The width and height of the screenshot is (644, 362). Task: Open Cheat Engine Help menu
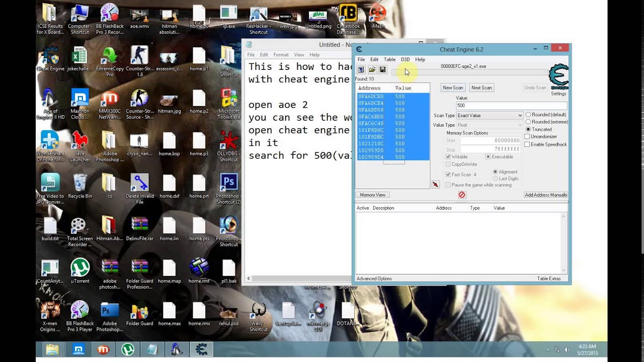point(420,59)
